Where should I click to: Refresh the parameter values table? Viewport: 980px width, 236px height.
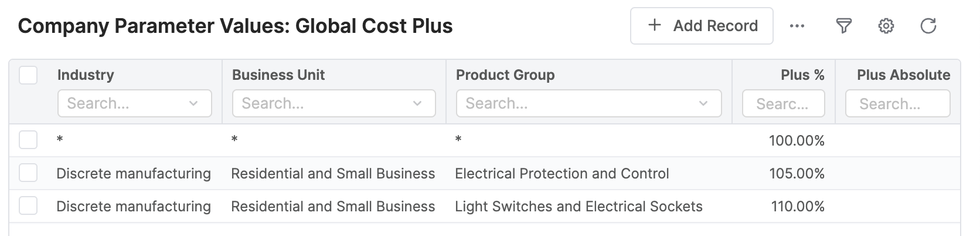click(928, 26)
